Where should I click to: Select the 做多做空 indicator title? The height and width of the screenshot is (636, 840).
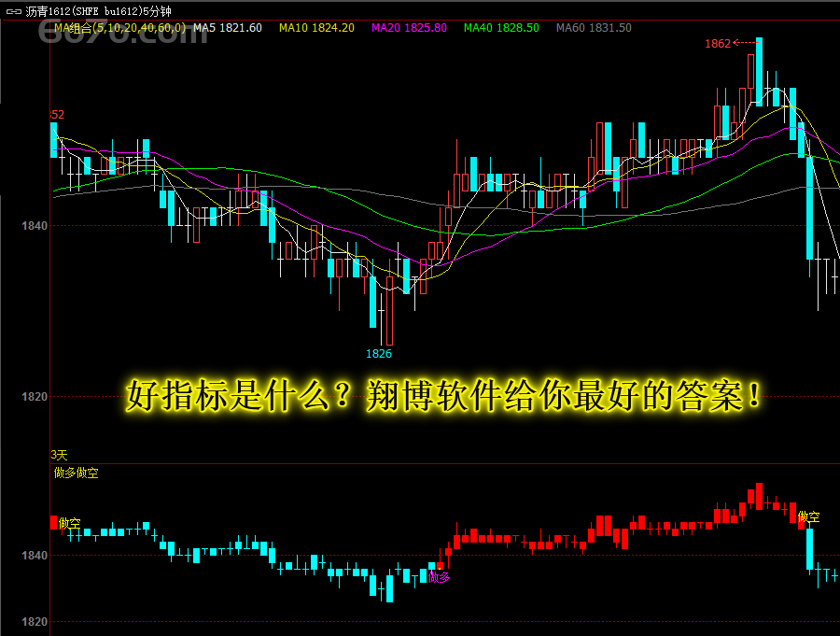tap(77, 473)
